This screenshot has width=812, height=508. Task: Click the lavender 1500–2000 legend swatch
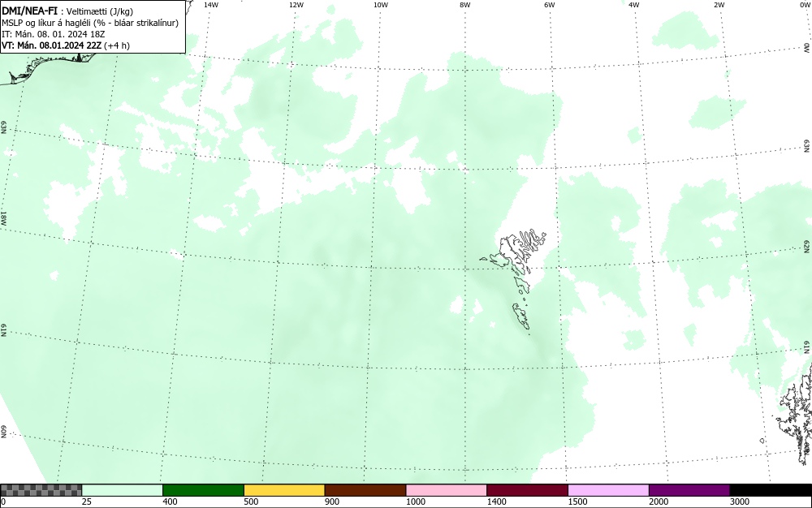[x=608, y=490]
